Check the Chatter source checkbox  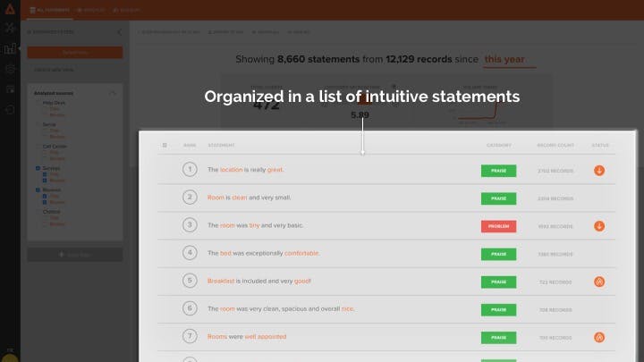coord(38,212)
